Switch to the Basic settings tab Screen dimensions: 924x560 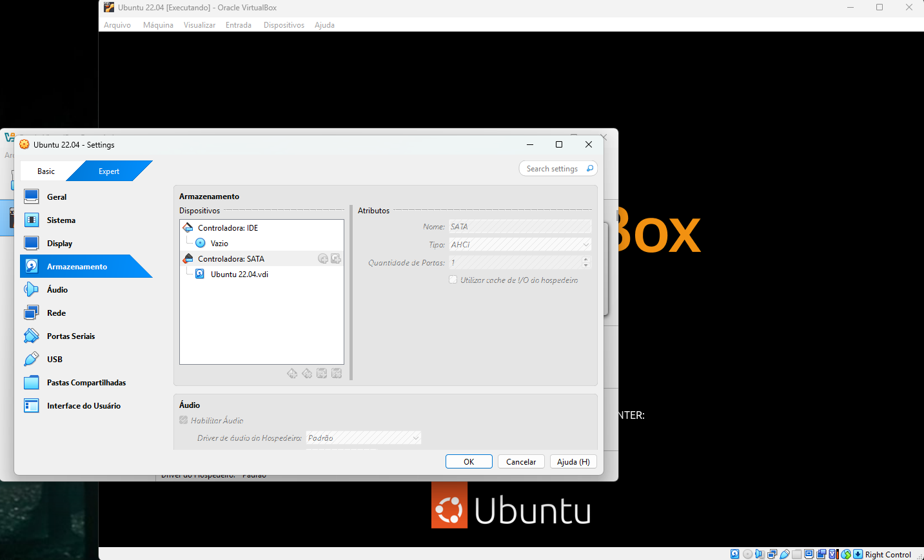(x=46, y=171)
